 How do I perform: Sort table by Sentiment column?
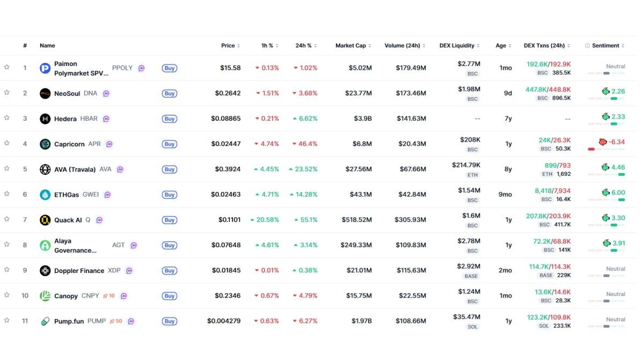pyautogui.click(x=609, y=46)
